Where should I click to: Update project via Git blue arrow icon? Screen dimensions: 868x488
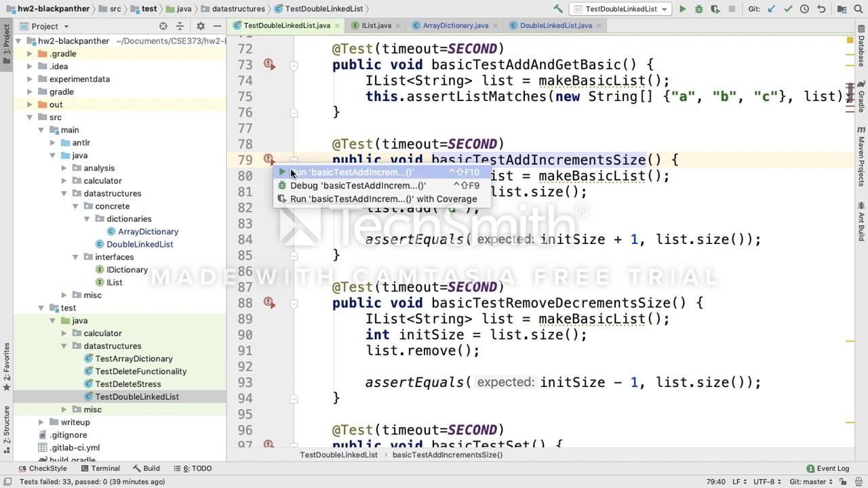[x=772, y=9]
